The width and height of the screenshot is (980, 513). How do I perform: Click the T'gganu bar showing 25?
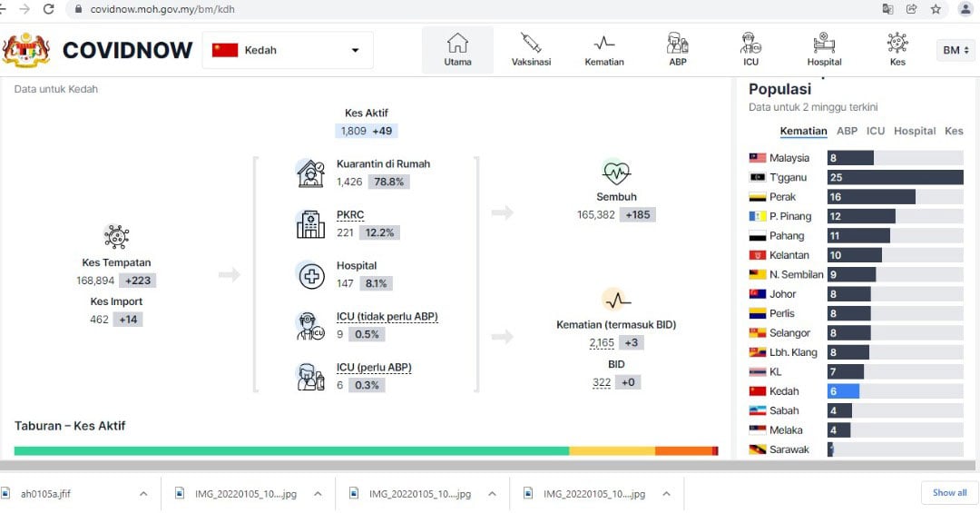[895, 178]
